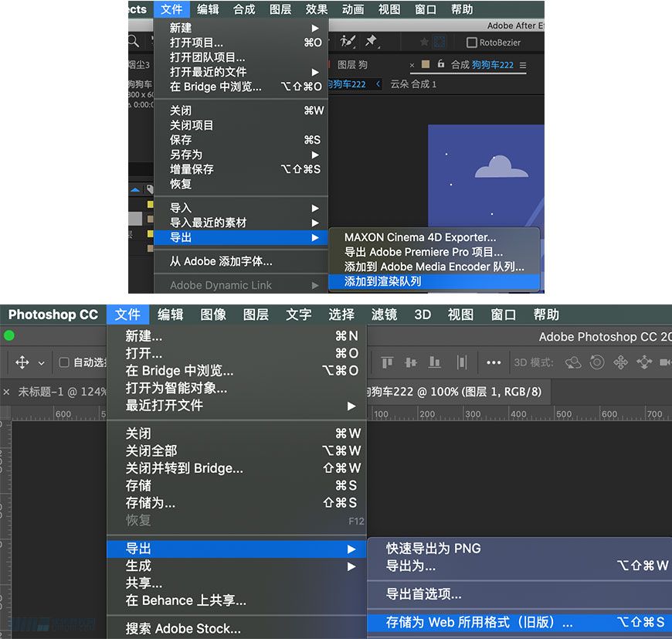
Task: Expand the Move tool preset dropdown arrow
Action: [x=41, y=363]
